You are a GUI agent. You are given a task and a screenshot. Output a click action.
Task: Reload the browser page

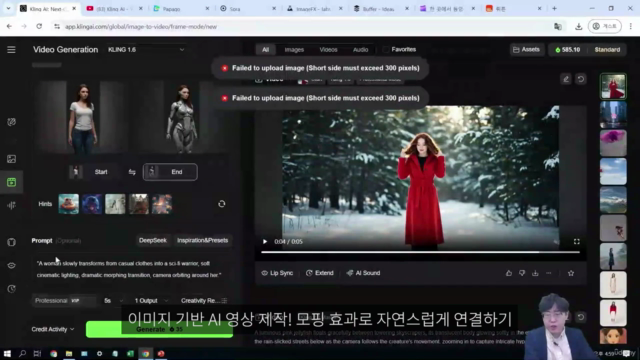point(39,27)
